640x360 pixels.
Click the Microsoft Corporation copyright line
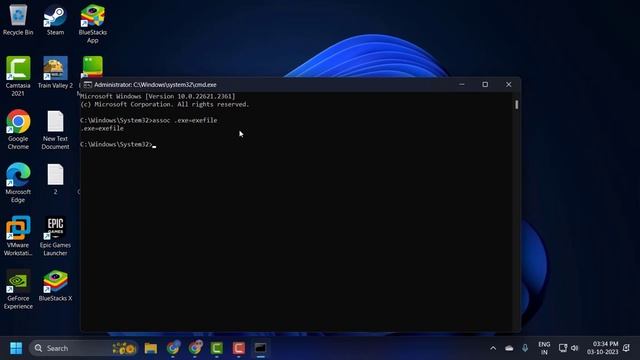[x=164, y=104]
